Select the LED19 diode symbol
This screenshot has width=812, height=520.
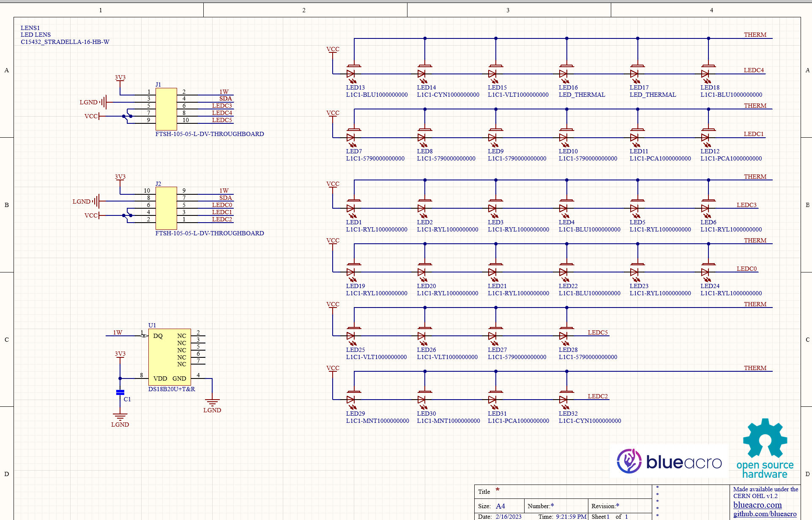(352, 272)
